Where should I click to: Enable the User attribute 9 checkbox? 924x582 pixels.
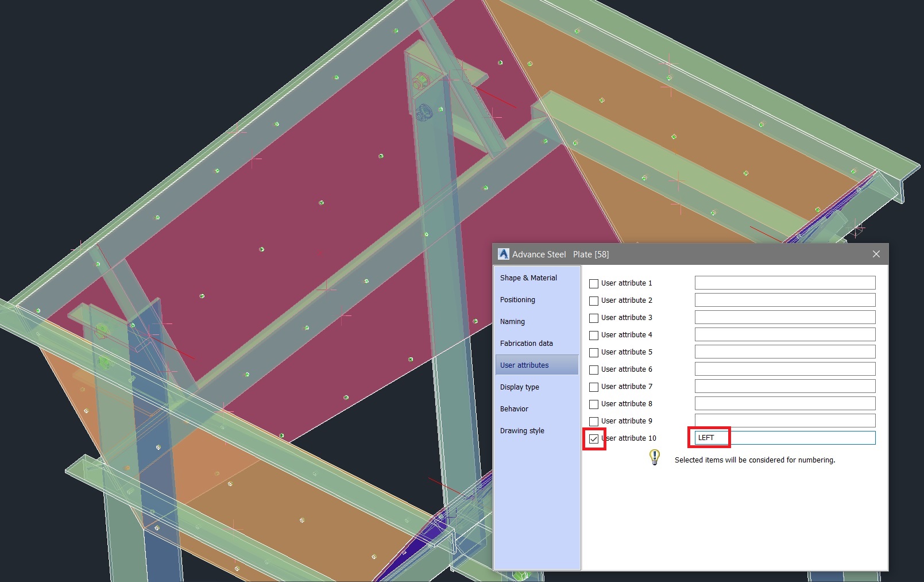593,421
